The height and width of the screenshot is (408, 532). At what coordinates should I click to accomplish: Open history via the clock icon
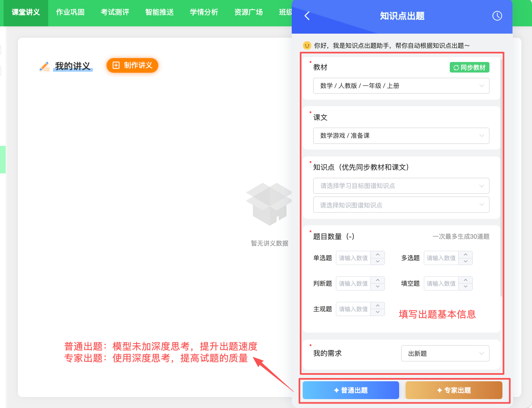497,16
